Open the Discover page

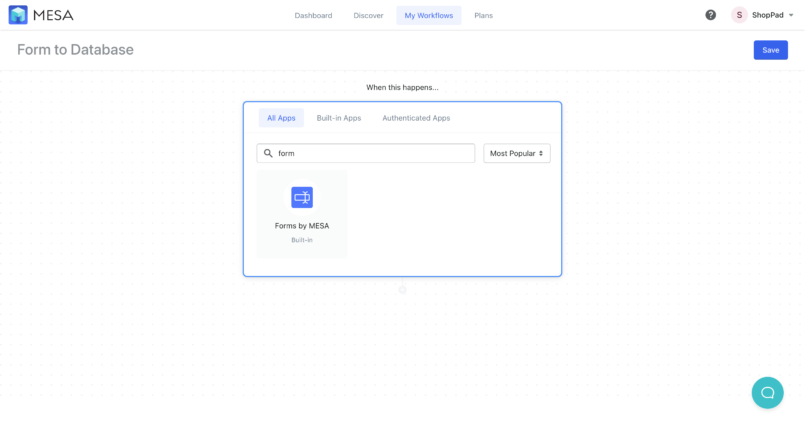[368, 15]
